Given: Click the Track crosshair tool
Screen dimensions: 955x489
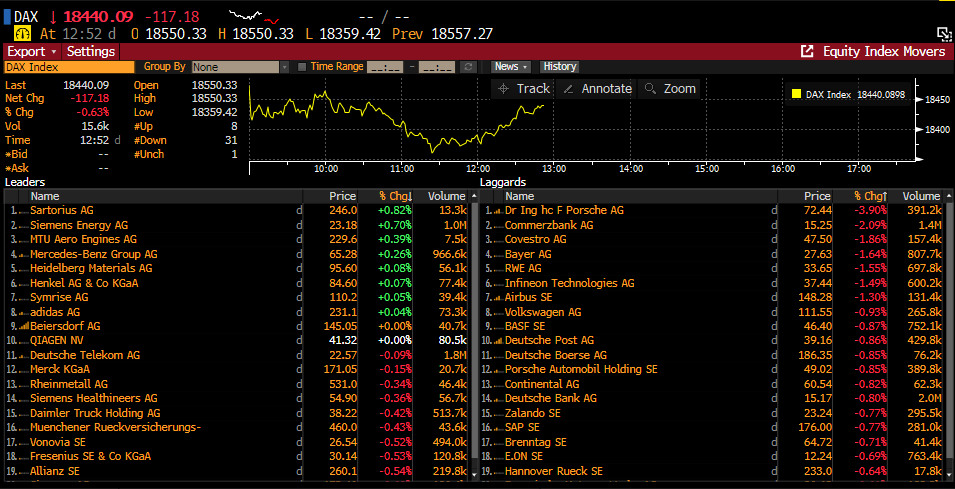Looking at the screenshot, I should [523, 89].
